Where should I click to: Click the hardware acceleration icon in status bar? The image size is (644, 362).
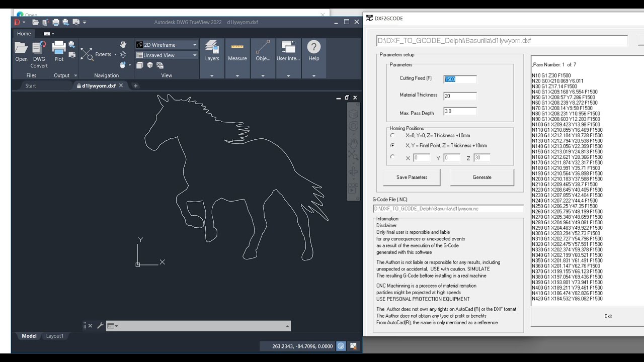[x=341, y=346]
